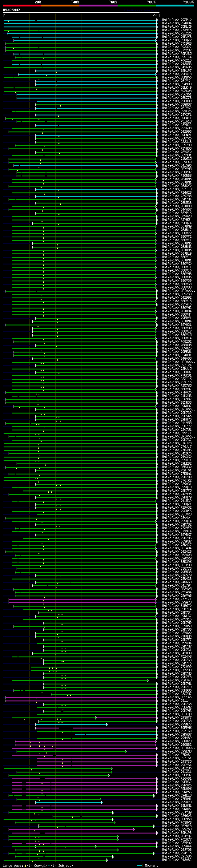Screen dimensions: 197x868
Task: Open hit UniRef100_P21226
Action: coord(177,33)
